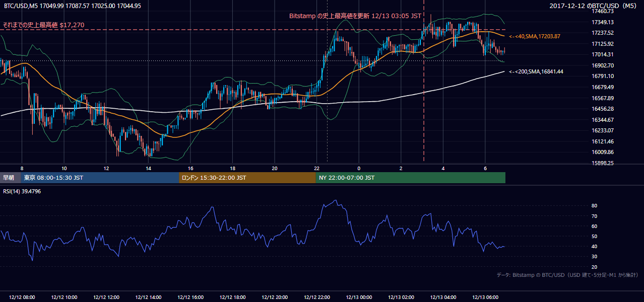Select the 'Bitstamp の史上最高値を更新 12/13 03:05 JST' annotation
Screen dimensions: 644x302
coord(355,16)
